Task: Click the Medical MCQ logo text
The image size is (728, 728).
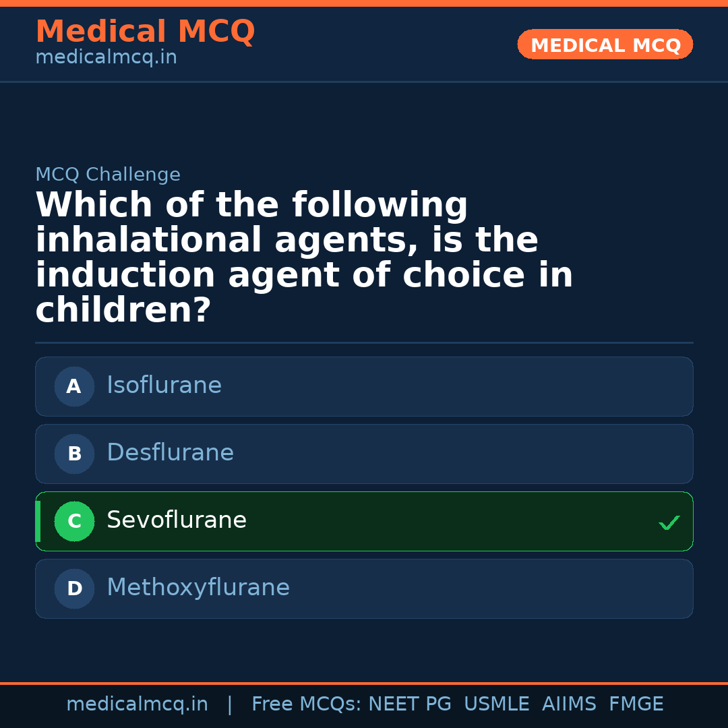Action: (x=145, y=31)
